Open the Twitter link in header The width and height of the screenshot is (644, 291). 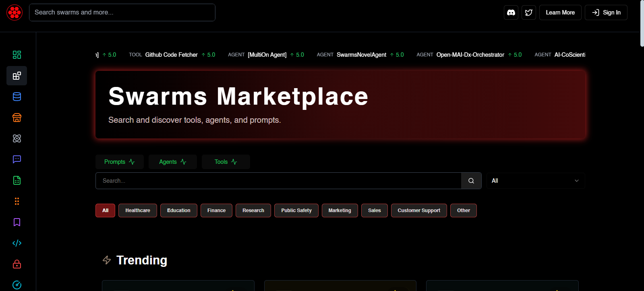(529, 12)
